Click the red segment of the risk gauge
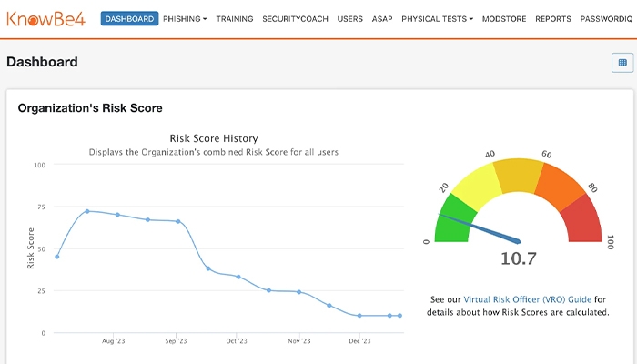 [x=583, y=221]
